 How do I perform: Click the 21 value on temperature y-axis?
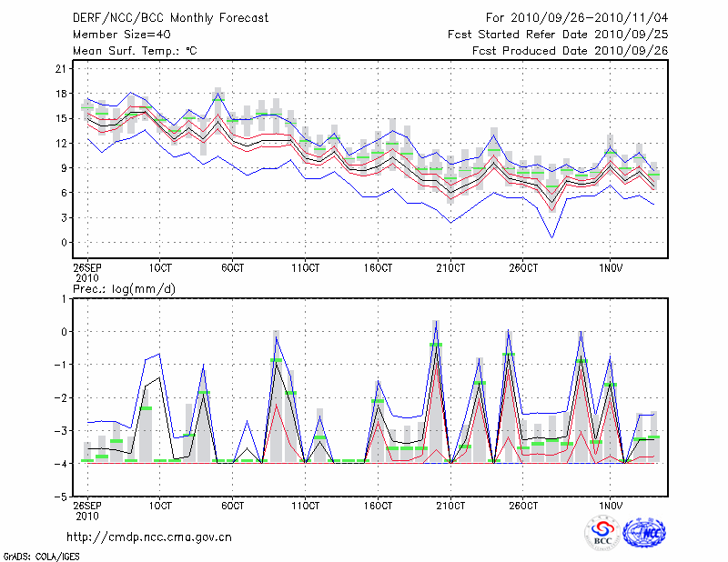coord(62,68)
